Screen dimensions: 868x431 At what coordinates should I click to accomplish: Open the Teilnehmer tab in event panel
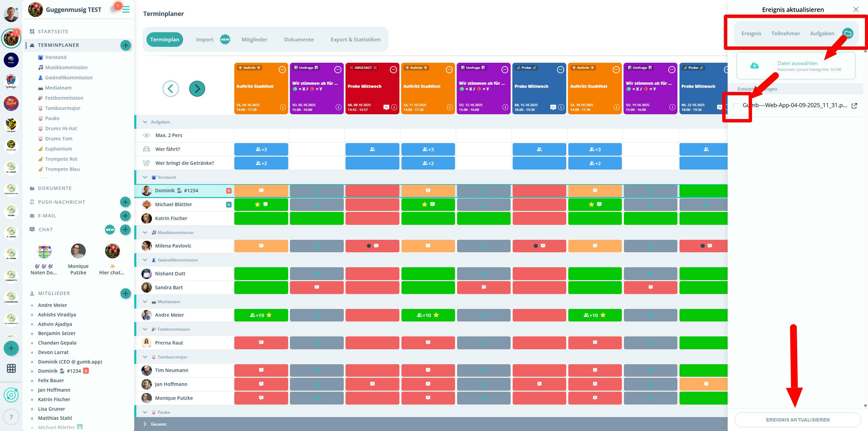(786, 33)
